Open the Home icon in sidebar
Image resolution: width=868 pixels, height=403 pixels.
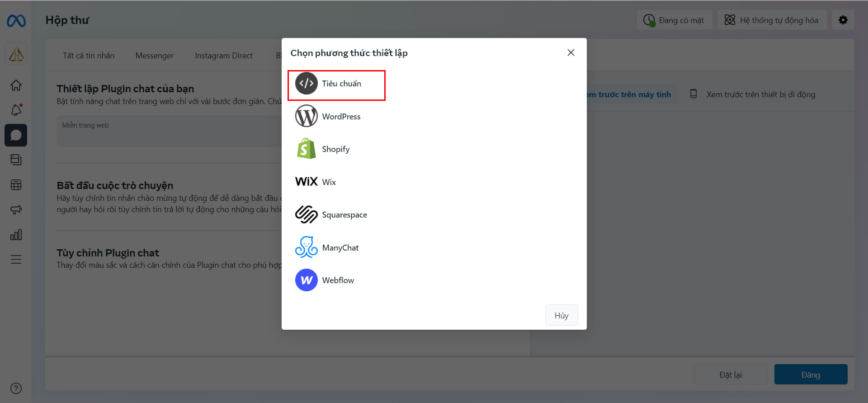point(16,85)
